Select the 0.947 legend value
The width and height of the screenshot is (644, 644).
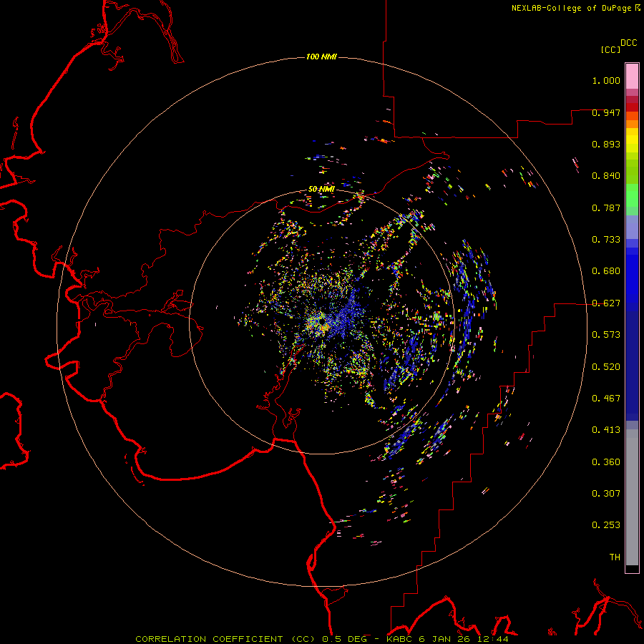[606, 112]
